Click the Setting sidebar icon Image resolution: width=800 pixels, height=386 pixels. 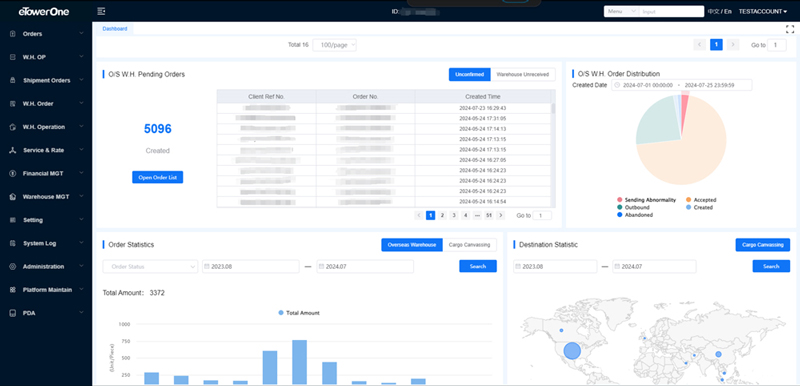click(x=13, y=220)
